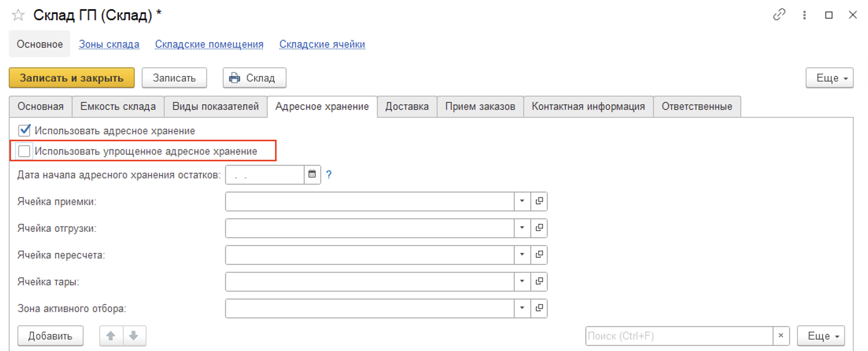Move the row down with arrow button

click(134, 336)
